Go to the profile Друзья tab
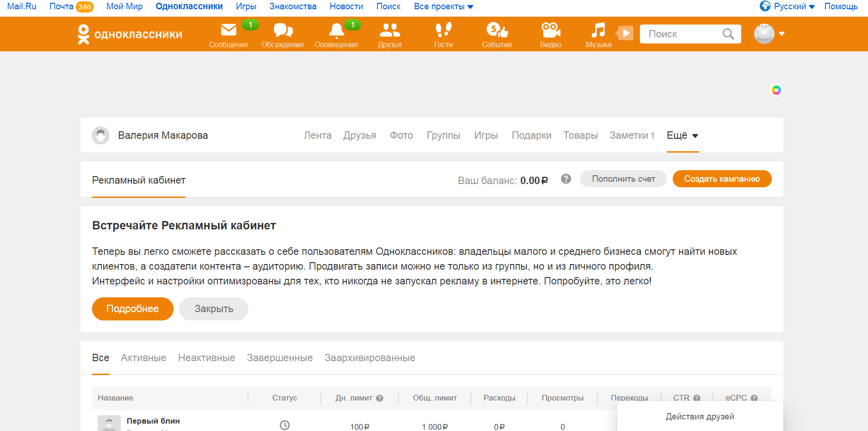Viewport: 868px width, 431px height. click(x=360, y=135)
